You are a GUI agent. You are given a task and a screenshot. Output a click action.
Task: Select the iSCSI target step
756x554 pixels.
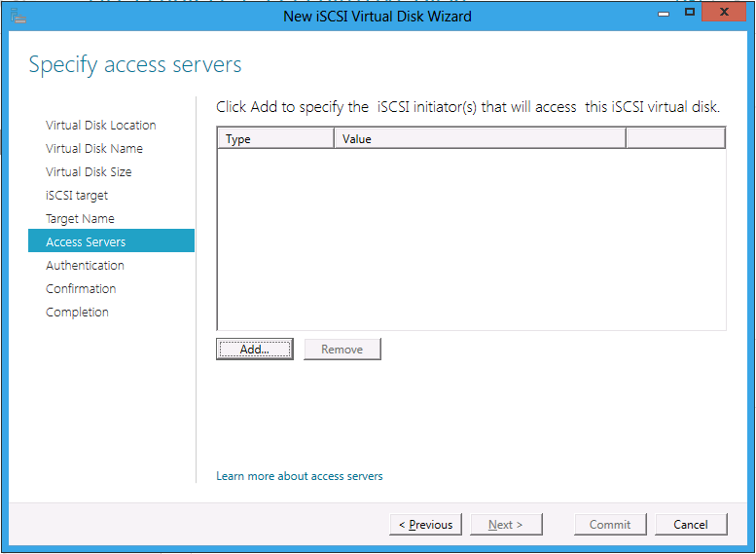[77, 196]
